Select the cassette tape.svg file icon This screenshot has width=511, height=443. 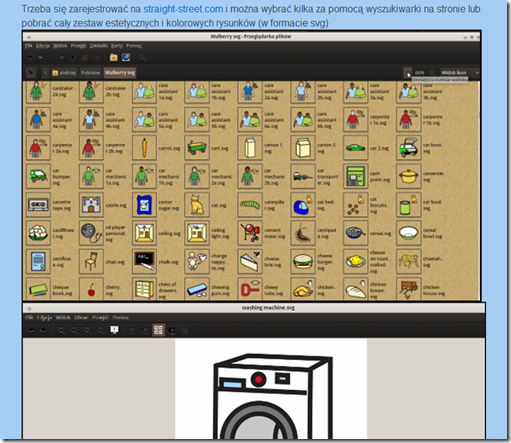38,205
